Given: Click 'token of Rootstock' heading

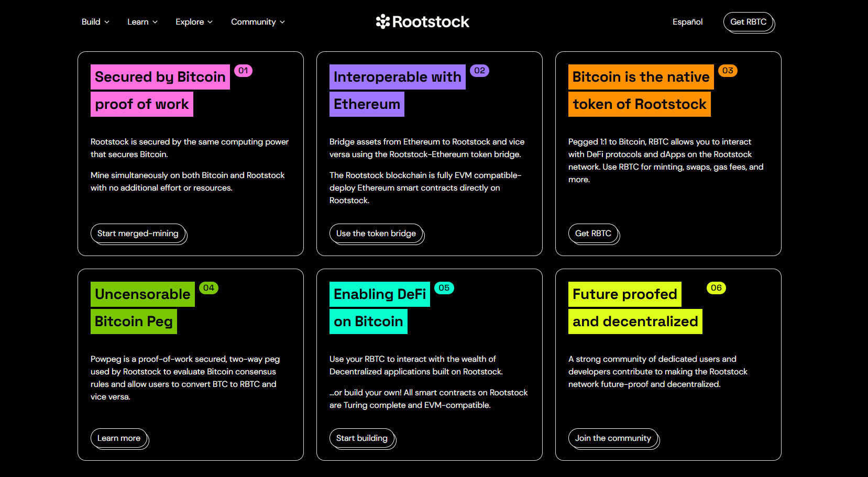Looking at the screenshot, I should [x=640, y=104].
